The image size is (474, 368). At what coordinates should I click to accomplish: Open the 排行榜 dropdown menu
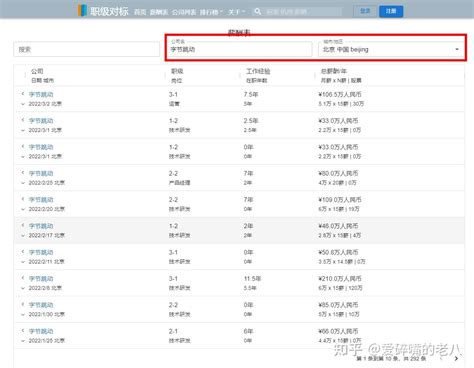click(211, 12)
